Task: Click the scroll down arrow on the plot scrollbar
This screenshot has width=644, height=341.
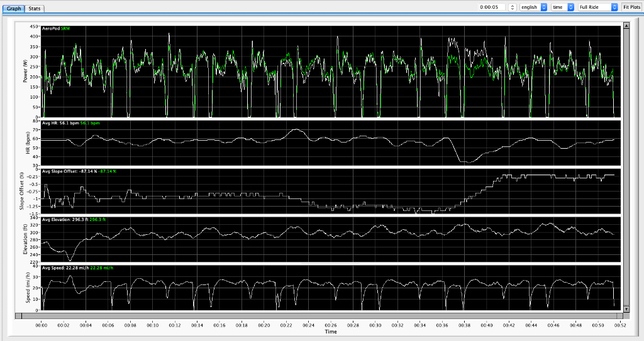Action: tap(626, 308)
